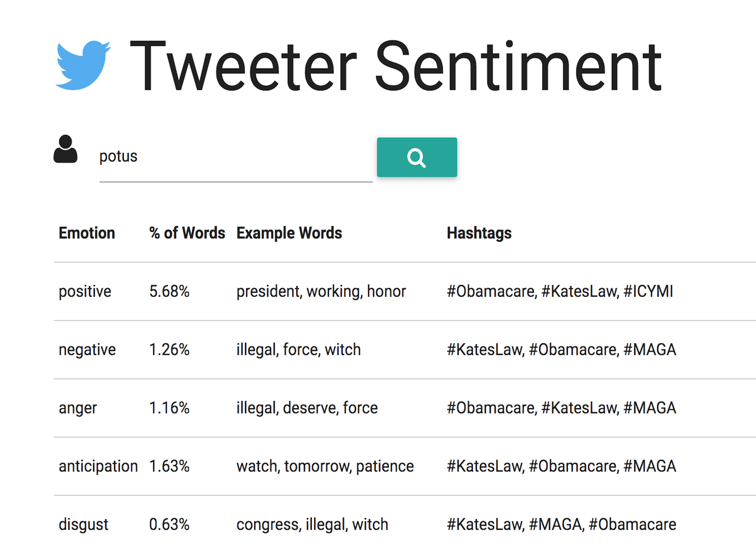Click the Hashtags column header

point(479,233)
